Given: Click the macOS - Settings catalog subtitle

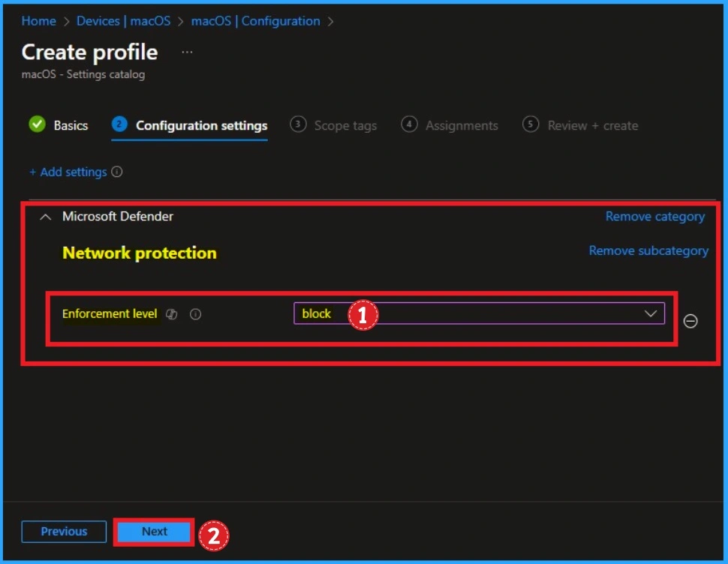Looking at the screenshot, I should tap(83, 74).
